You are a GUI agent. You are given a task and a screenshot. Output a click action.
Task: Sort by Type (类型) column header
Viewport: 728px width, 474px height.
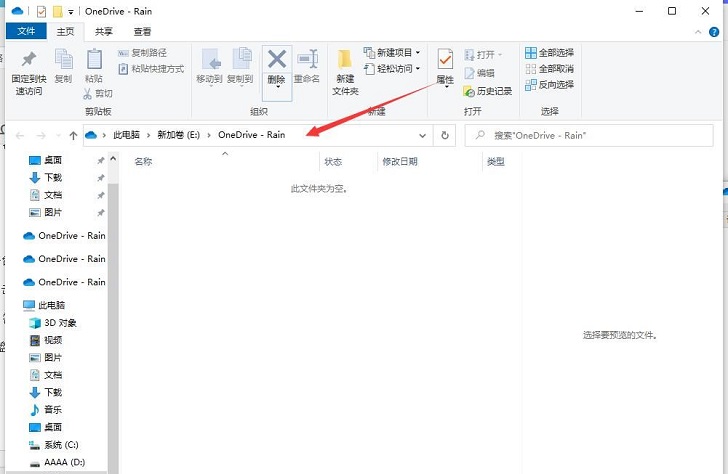pyautogui.click(x=495, y=162)
